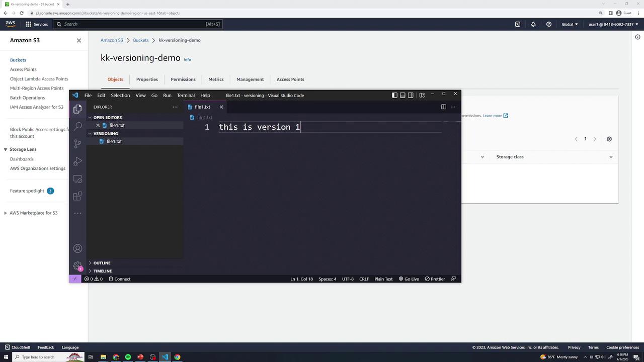Click Ln 1, Col 18 cursor position

pos(301,279)
